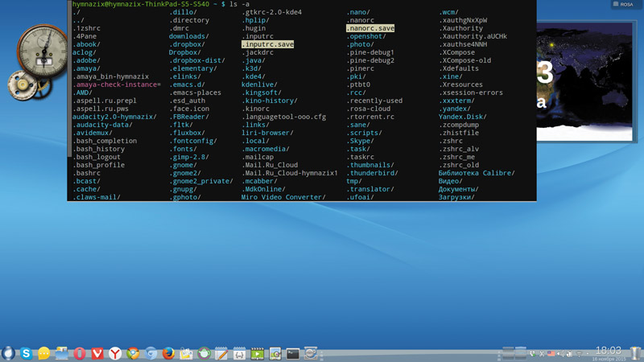Image resolution: width=644 pixels, height=362 pixels.
Task: Launch Google Chrome from the taskbar
Action: (133, 353)
